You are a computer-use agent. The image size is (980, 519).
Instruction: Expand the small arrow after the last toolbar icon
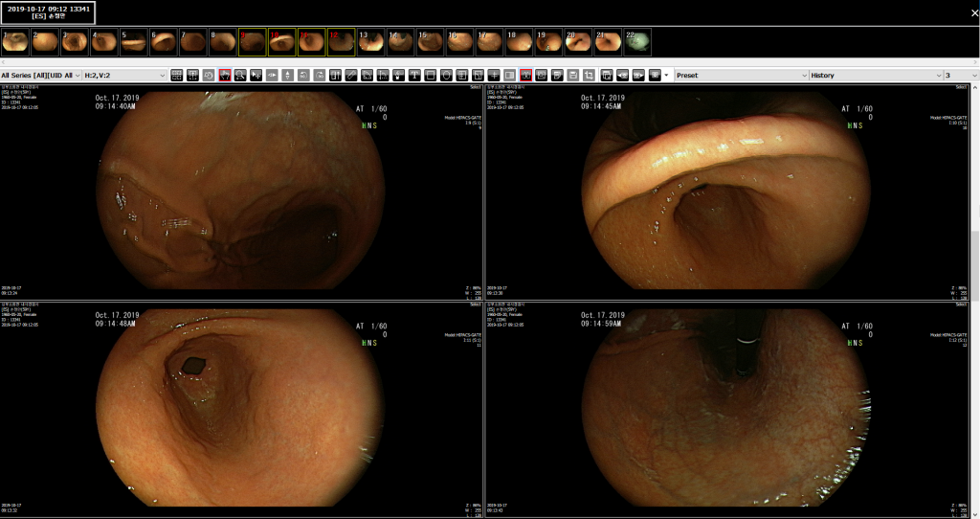pyautogui.click(x=667, y=75)
